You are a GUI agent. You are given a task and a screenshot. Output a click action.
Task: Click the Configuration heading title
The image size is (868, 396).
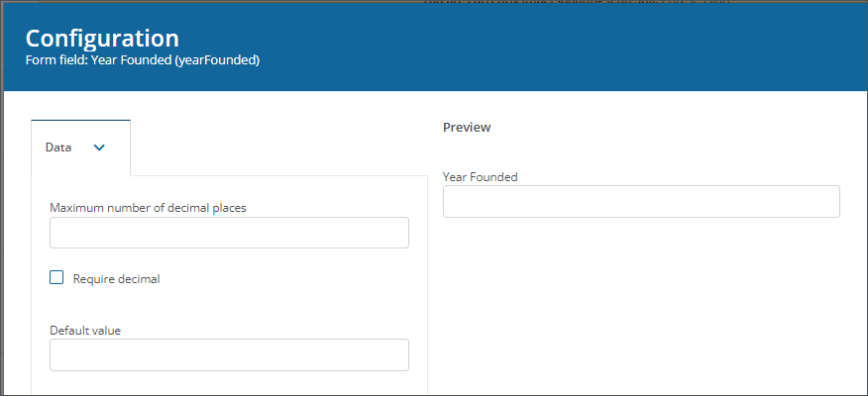(102, 38)
